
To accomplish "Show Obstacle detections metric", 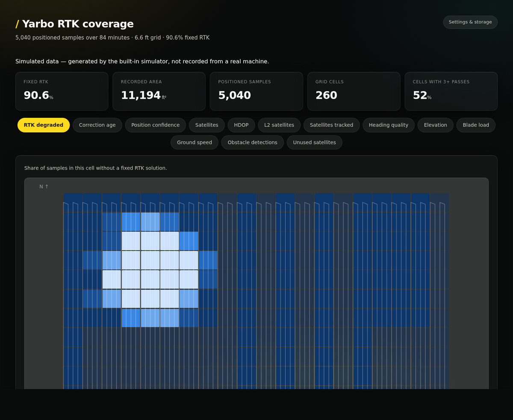I will [x=253, y=142].
